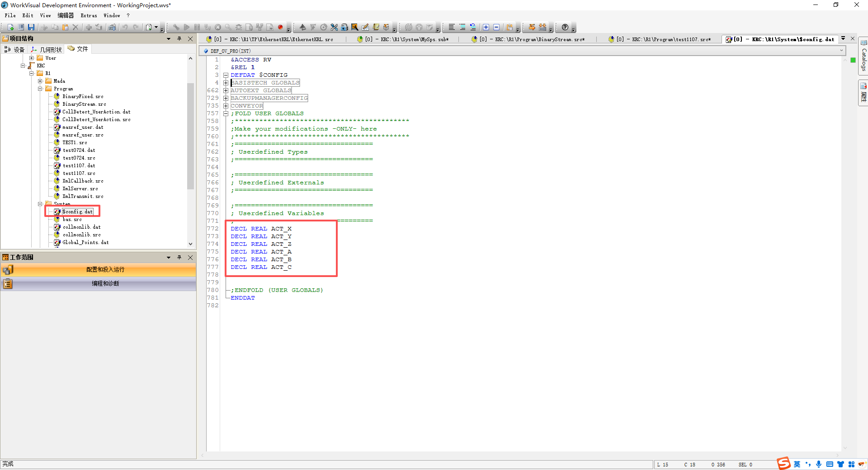Open the Extras menu
The width and height of the screenshot is (868, 470).
tap(89, 15)
